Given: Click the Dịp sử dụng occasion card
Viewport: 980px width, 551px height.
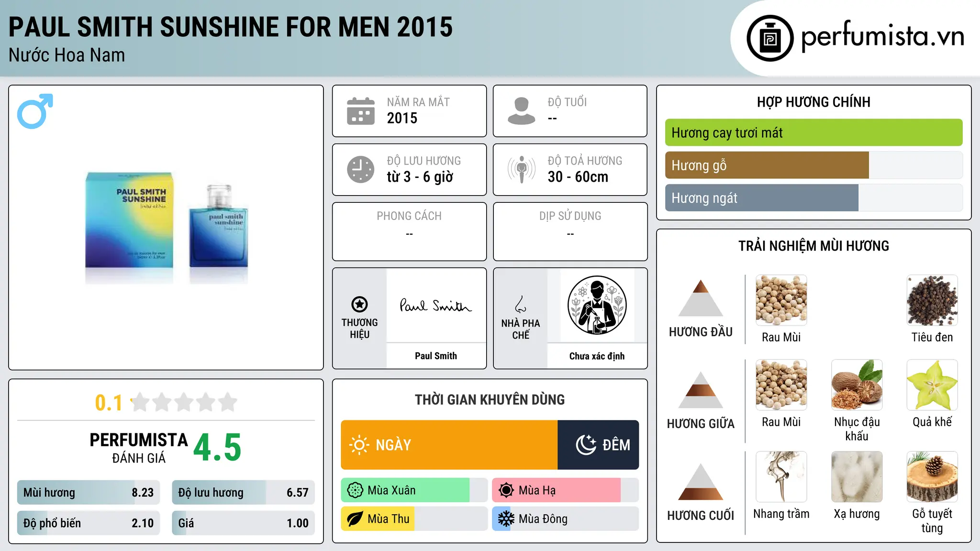Looking at the screenshot, I should click(570, 231).
